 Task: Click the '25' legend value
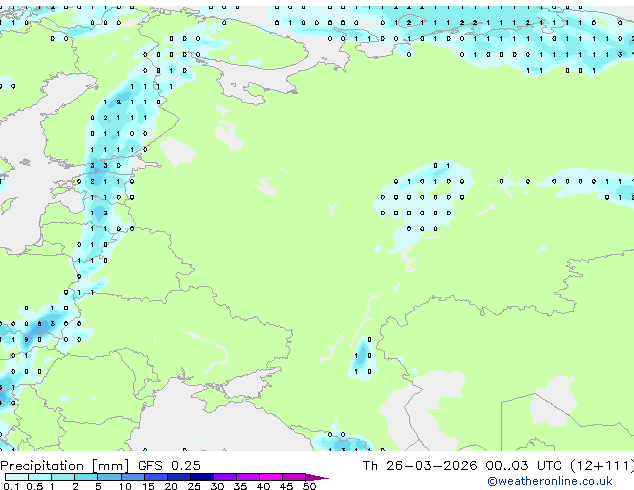[x=194, y=486]
